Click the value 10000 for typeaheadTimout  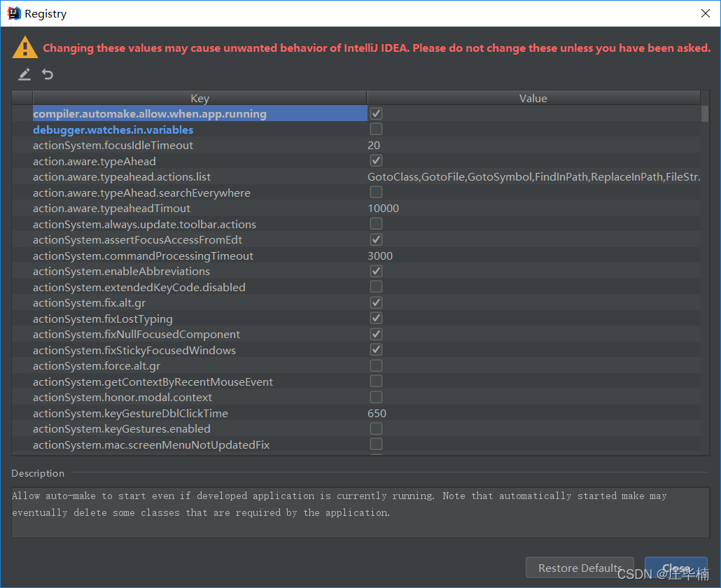coord(383,209)
